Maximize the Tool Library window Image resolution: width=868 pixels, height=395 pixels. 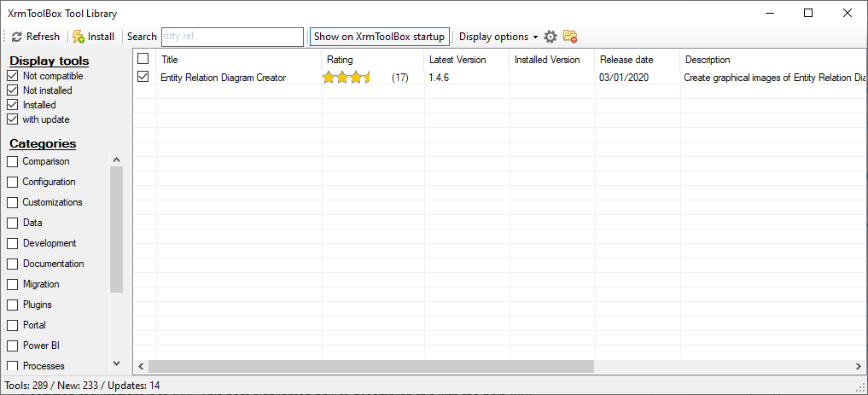click(808, 13)
